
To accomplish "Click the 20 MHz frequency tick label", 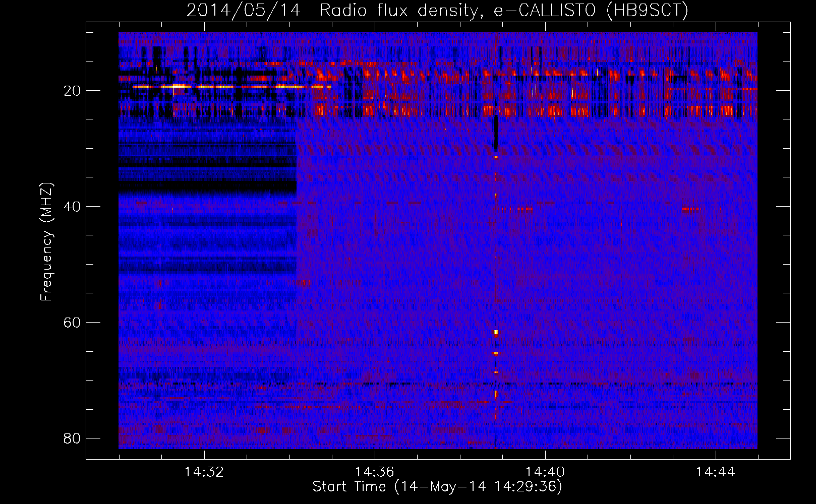I will tap(73, 91).
